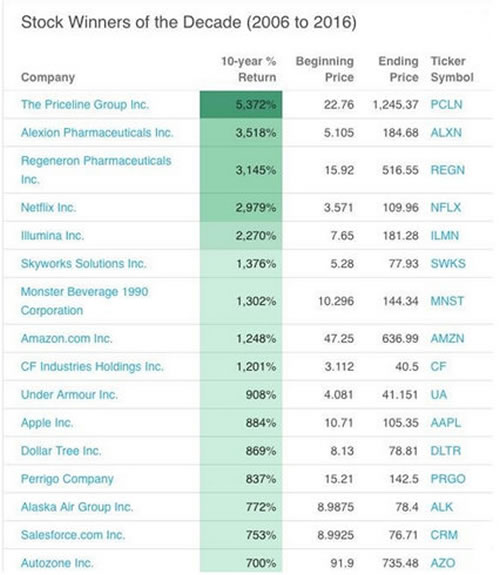The width and height of the screenshot is (500, 575).
Task: Open ticker symbol PCLN
Action: 446,105
